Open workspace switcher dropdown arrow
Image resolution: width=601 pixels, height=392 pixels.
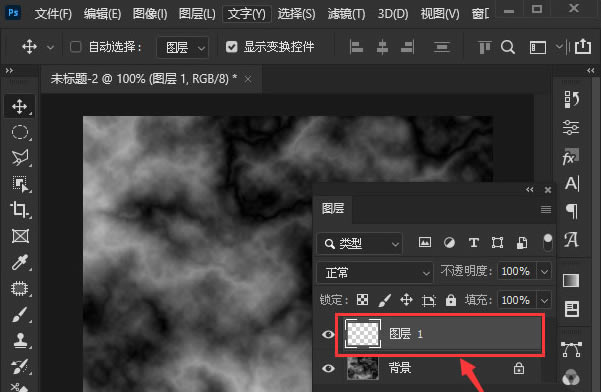559,47
